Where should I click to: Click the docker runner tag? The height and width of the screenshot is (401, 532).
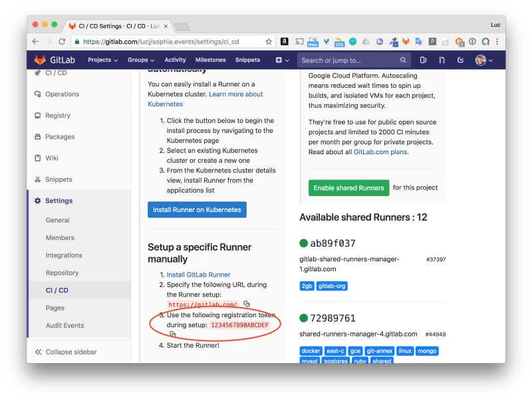click(311, 350)
